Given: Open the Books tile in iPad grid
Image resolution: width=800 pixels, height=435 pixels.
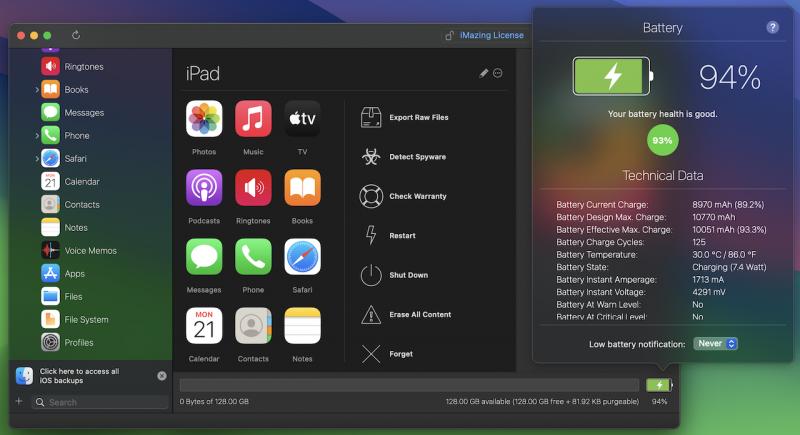Looking at the screenshot, I should [x=302, y=188].
